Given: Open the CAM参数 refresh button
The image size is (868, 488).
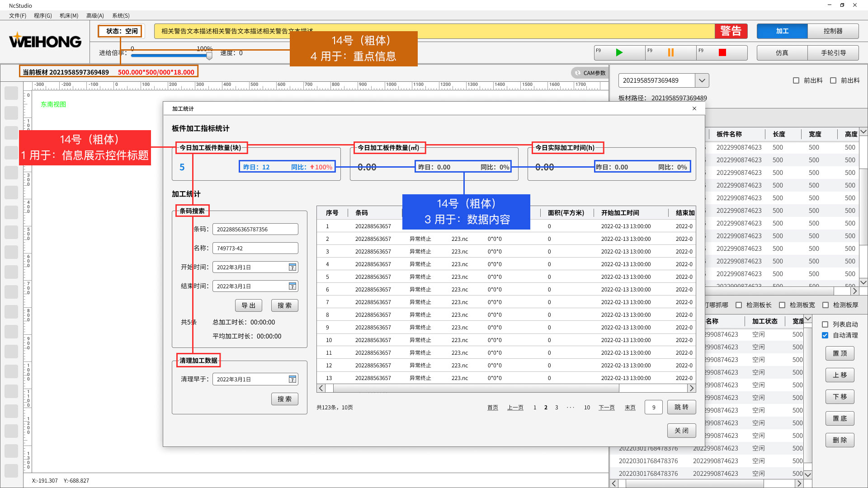Looking at the screenshot, I should [590, 73].
